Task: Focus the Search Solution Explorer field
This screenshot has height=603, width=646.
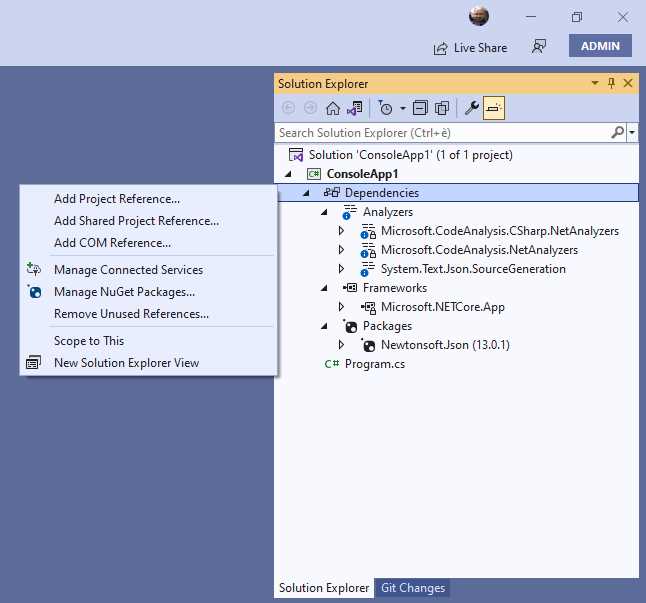Action: tap(442, 133)
